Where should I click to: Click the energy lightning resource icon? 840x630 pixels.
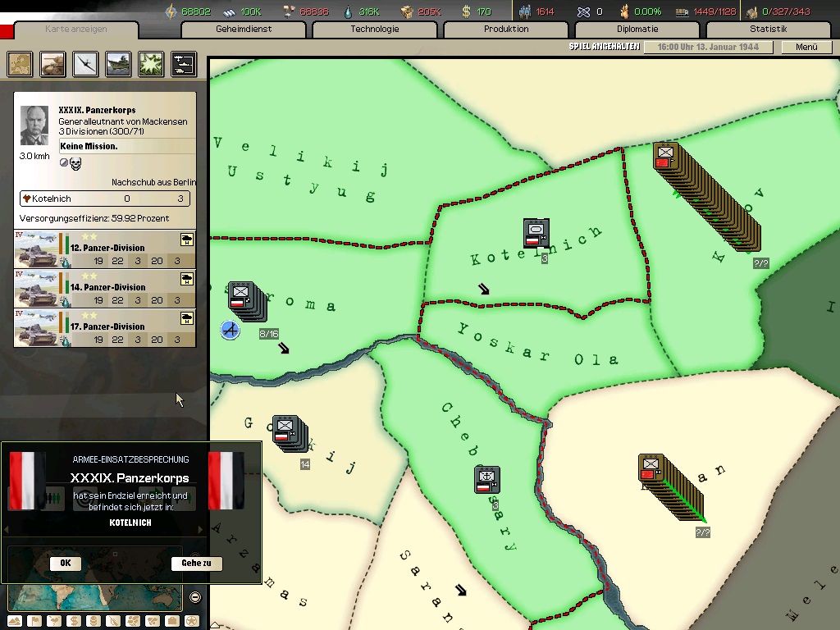(x=171, y=11)
